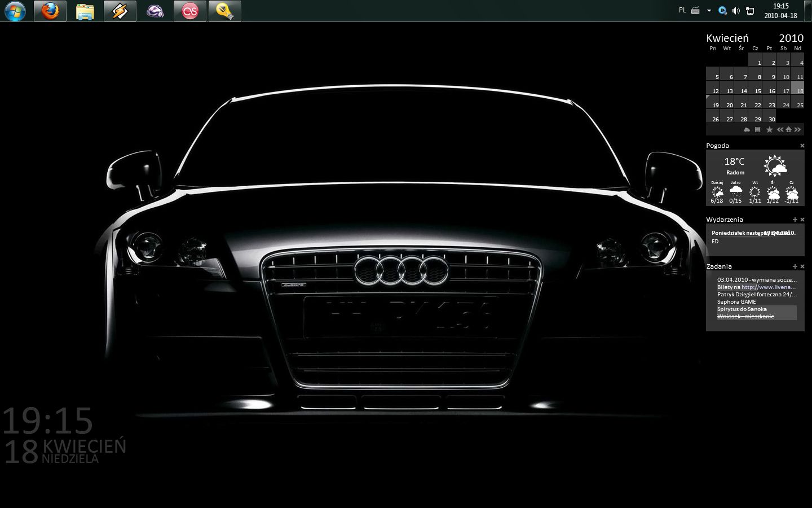Open the Windows Start menu orb
812x508 pixels.
15,11
